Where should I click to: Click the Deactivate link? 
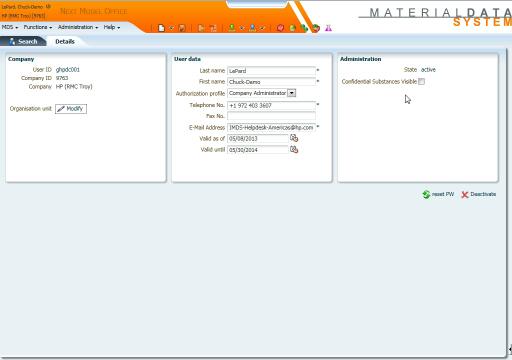point(483,194)
